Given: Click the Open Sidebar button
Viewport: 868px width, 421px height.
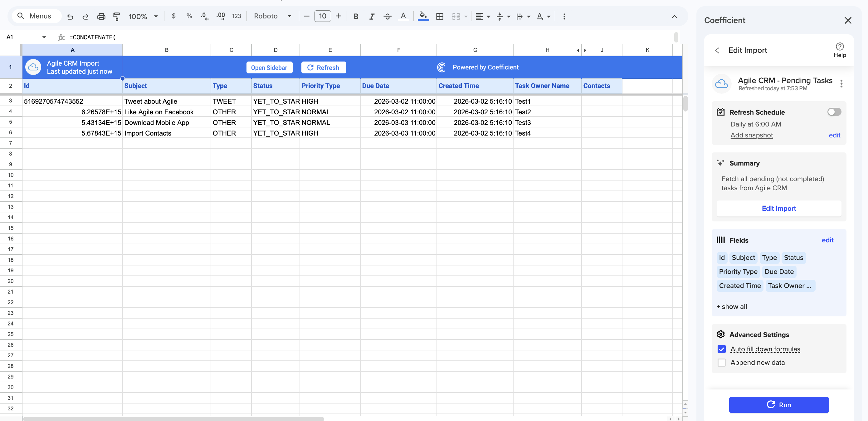Looking at the screenshot, I should click(x=269, y=67).
